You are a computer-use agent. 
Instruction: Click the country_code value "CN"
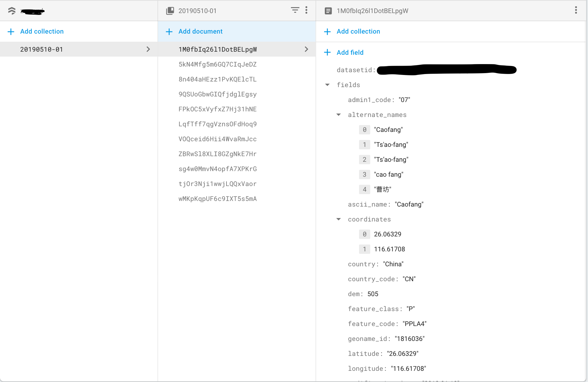409,279
